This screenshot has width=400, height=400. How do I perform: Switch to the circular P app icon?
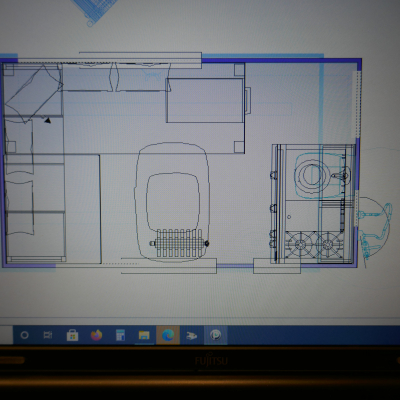pos(215,335)
